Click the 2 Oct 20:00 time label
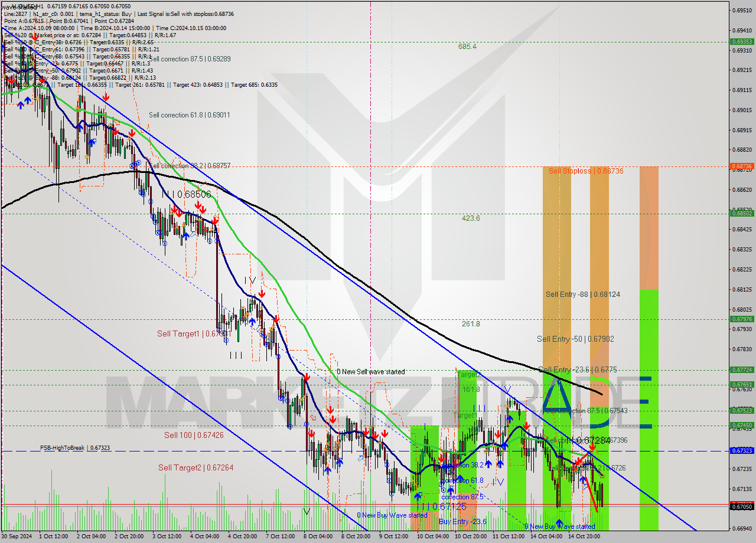The image size is (756, 543). point(129,537)
